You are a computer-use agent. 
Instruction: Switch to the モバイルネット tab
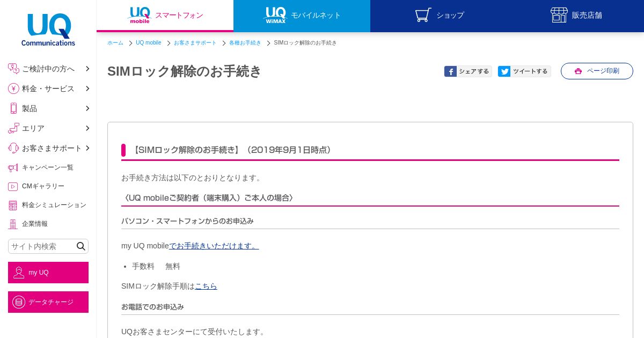[302, 16]
